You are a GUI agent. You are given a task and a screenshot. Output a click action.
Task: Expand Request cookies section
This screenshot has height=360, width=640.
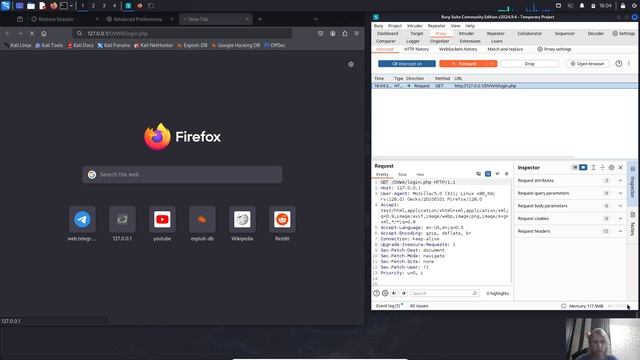point(570,218)
